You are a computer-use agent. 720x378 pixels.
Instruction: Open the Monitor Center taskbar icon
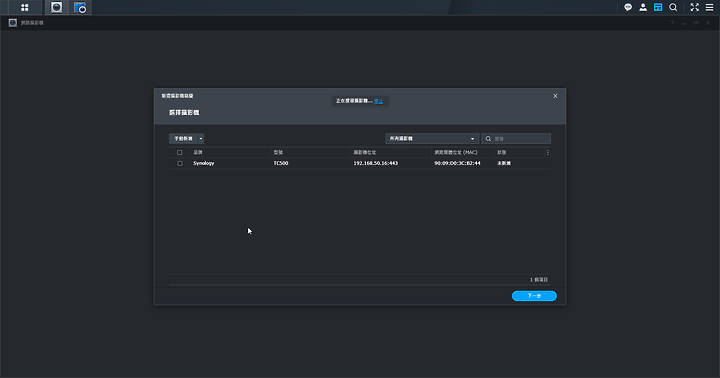(80, 7)
